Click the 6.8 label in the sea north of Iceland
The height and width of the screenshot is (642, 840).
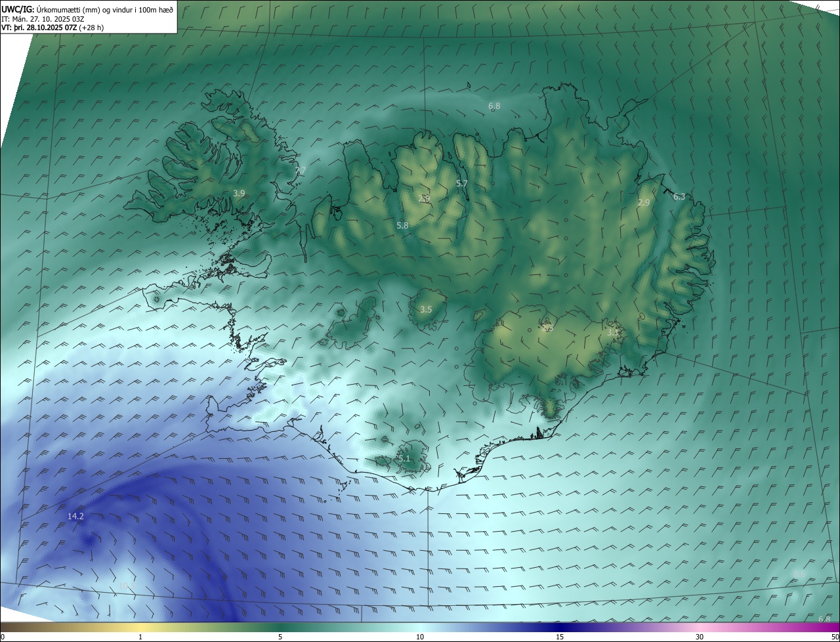pyautogui.click(x=494, y=106)
